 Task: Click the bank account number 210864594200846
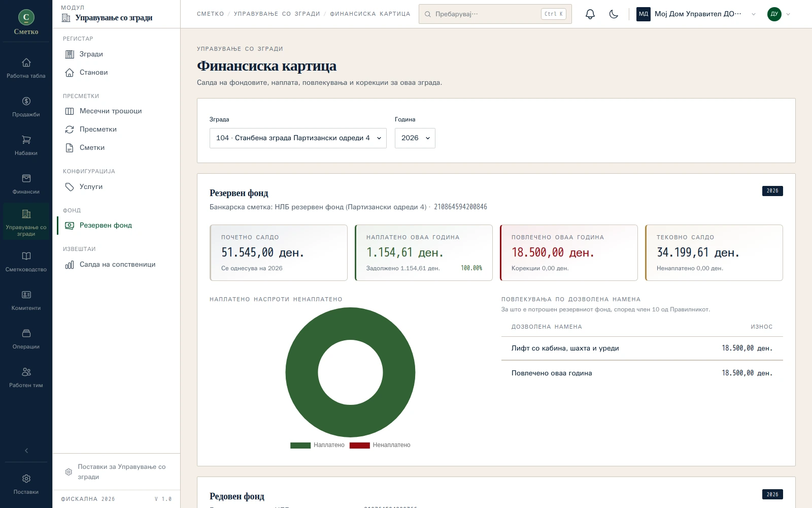pos(460,207)
